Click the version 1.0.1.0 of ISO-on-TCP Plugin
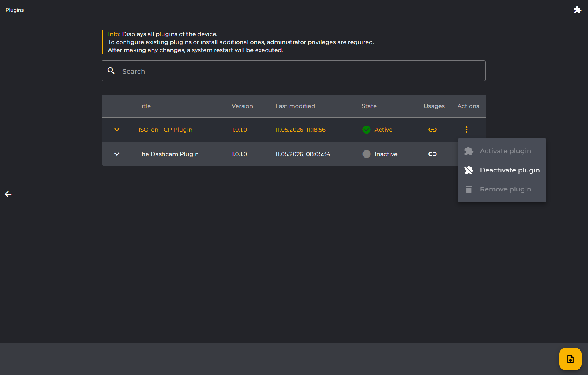The height and width of the screenshot is (375, 588). point(239,130)
